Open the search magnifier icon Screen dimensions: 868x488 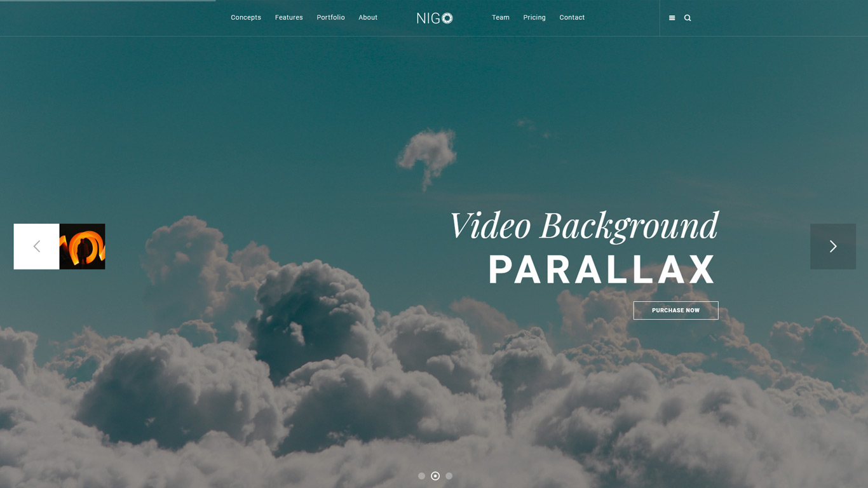[x=688, y=18]
